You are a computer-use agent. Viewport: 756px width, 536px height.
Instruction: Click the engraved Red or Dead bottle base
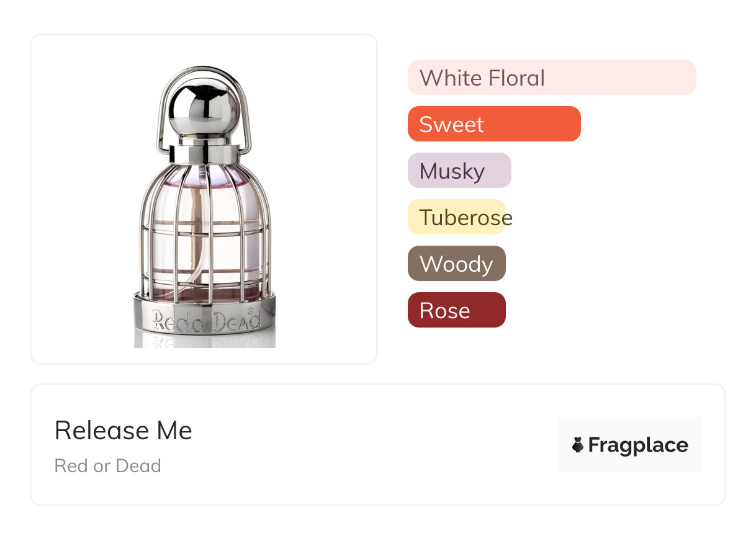point(205,318)
